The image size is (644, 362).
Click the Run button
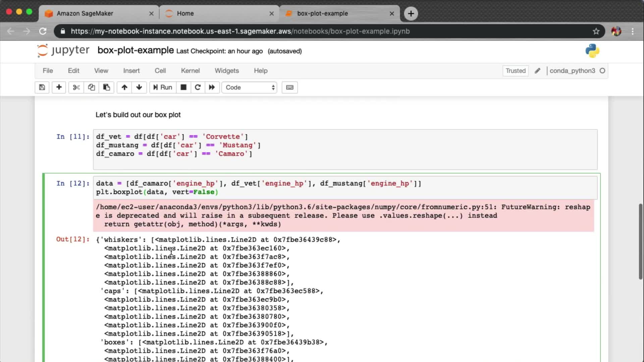click(163, 87)
